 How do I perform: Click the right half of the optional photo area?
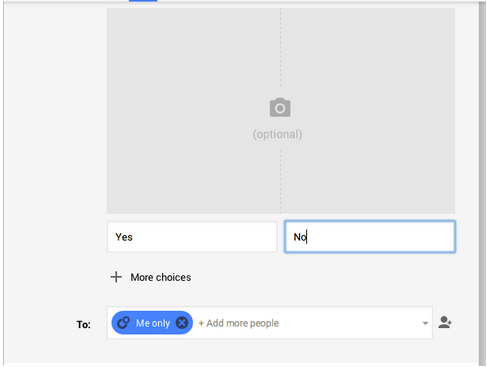[x=368, y=111]
